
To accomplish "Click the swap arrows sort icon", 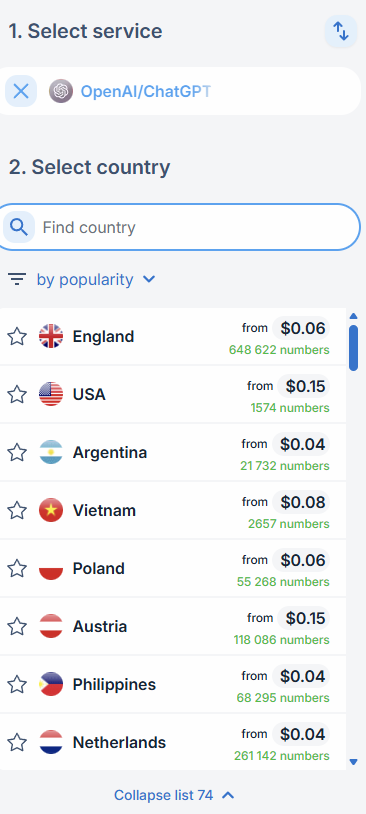I will [x=341, y=32].
